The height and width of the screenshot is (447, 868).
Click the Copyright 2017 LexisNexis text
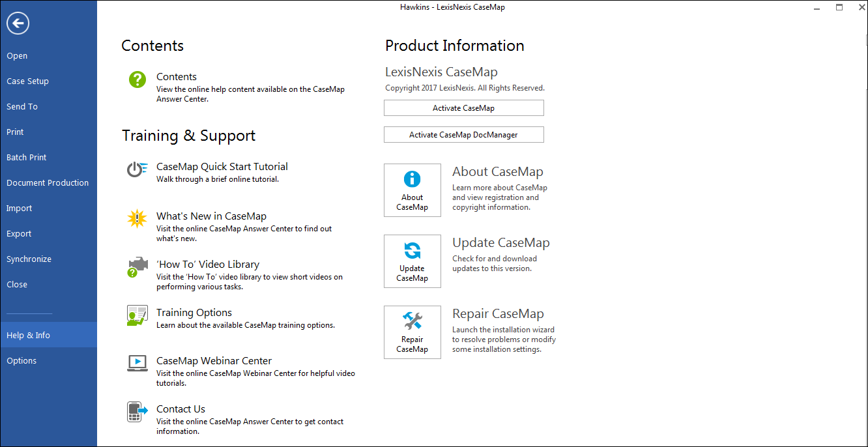point(465,88)
